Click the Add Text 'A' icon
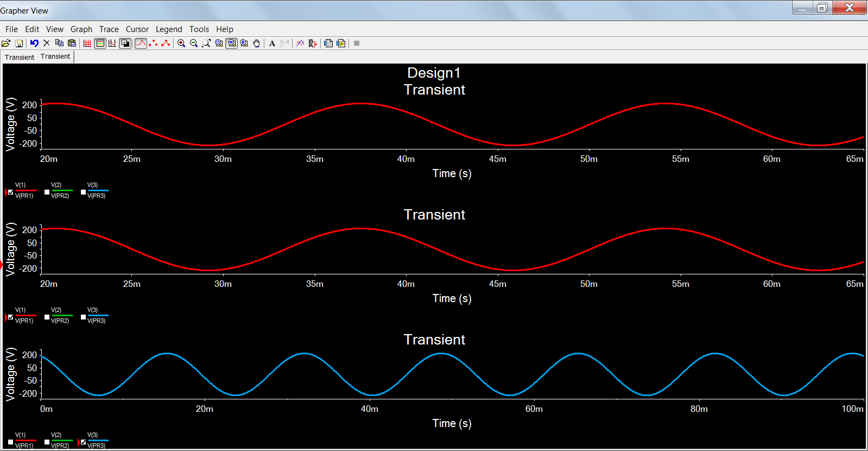The width and height of the screenshot is (868, 451). pyautogui.click(x=272, y=43)
